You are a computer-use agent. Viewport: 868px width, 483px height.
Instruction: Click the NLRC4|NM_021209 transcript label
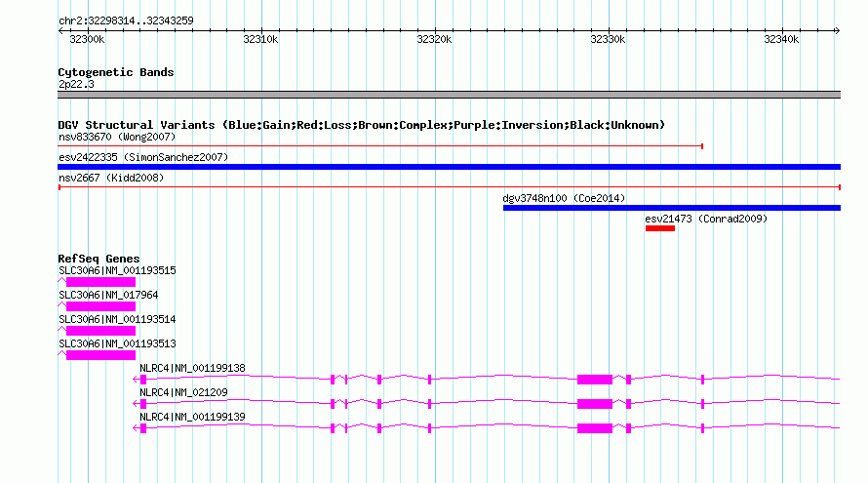pyautogui.click(x=183, y=392)
